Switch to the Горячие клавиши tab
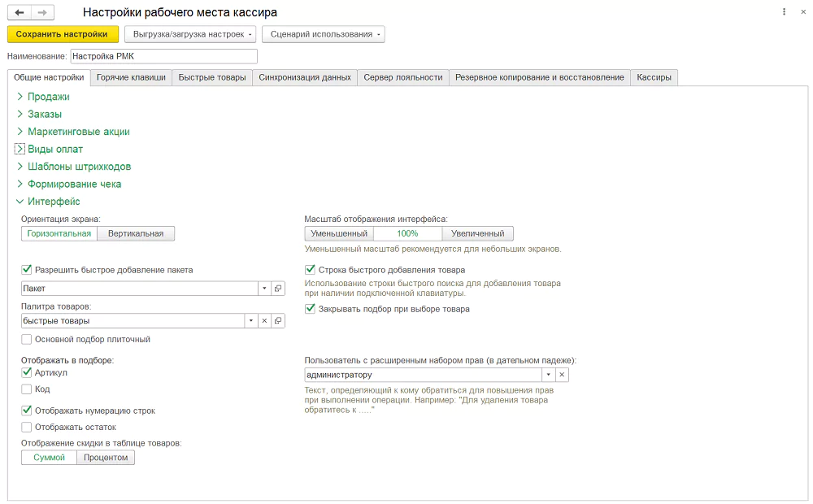The width and height of the screenshot is (813, 504). 131,77
